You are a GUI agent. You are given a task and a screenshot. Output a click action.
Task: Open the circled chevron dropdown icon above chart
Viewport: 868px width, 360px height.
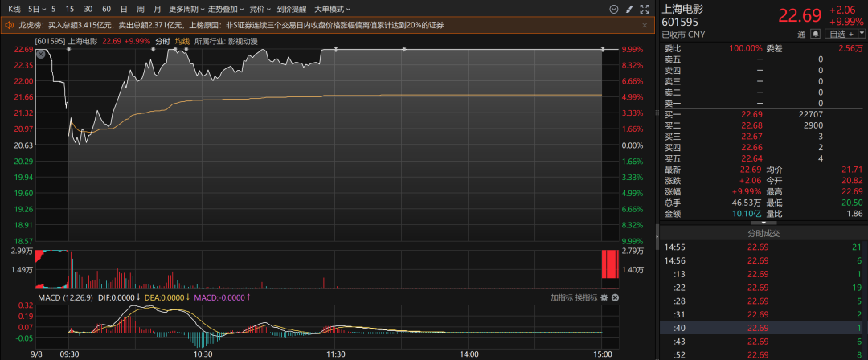(x=613, y=10)
